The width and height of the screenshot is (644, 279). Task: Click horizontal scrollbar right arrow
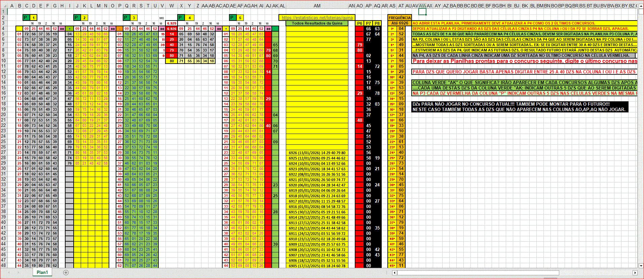635,273
